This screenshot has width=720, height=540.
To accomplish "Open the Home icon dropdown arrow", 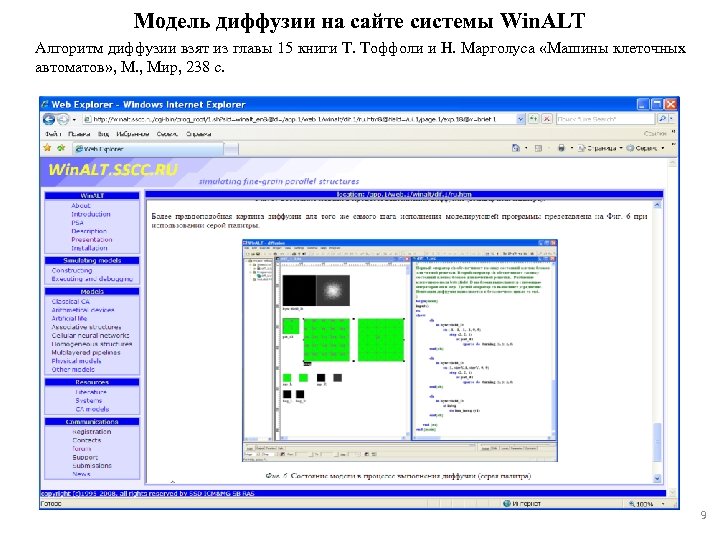I will click(526, 148).
